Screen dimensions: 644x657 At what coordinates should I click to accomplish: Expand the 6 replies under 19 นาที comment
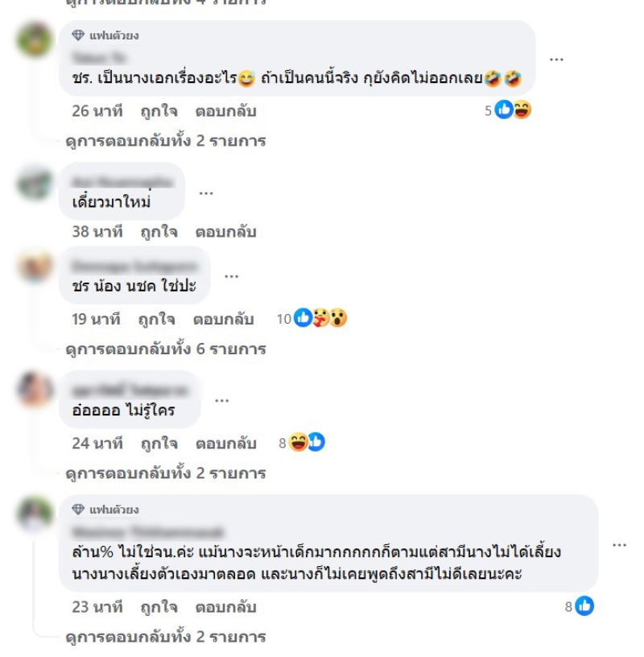point(166,349)
